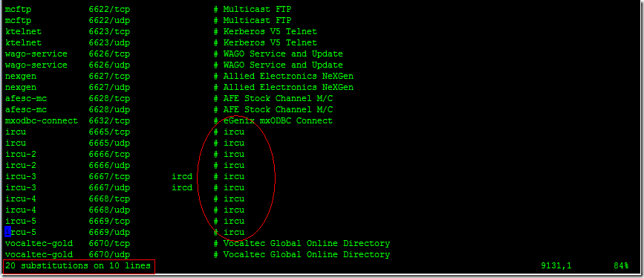Image resolution: width=644 pixels, height=278 pixels.
Task: Place cursor on 6627/tcp
Action: tap(109, 76)
